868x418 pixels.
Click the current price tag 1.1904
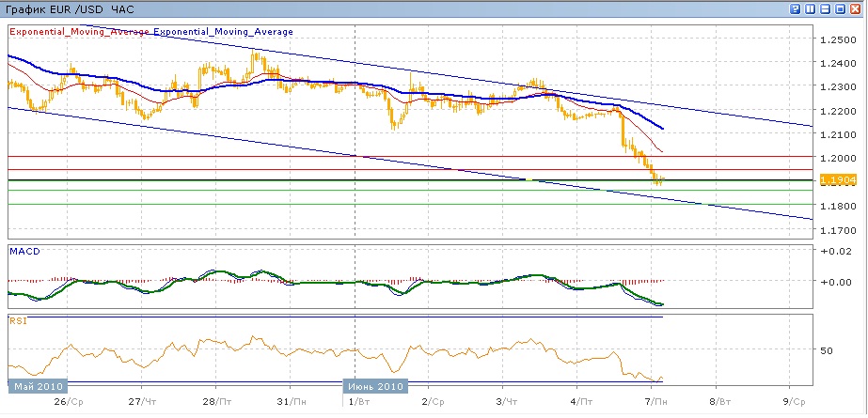tap(836, 180)
